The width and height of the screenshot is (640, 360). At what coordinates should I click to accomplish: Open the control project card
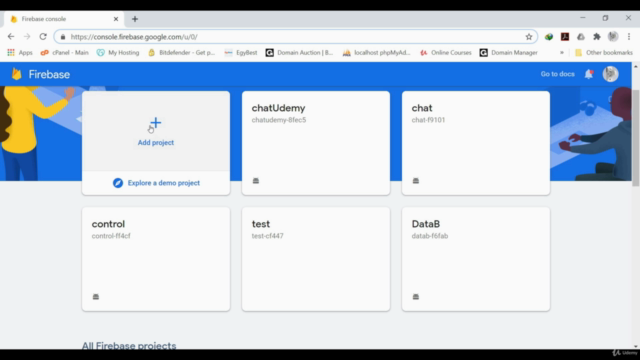[x=156, y=259]
